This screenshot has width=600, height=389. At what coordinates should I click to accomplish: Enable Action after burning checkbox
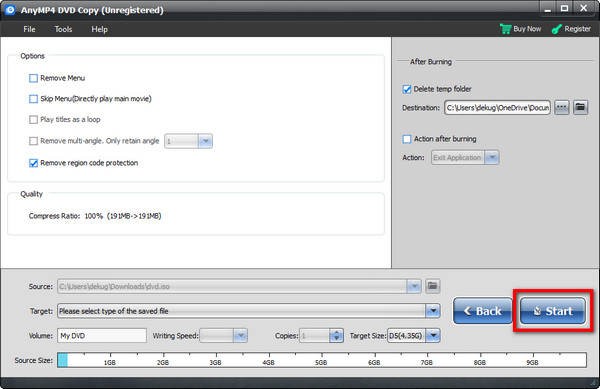coord(407,139)
